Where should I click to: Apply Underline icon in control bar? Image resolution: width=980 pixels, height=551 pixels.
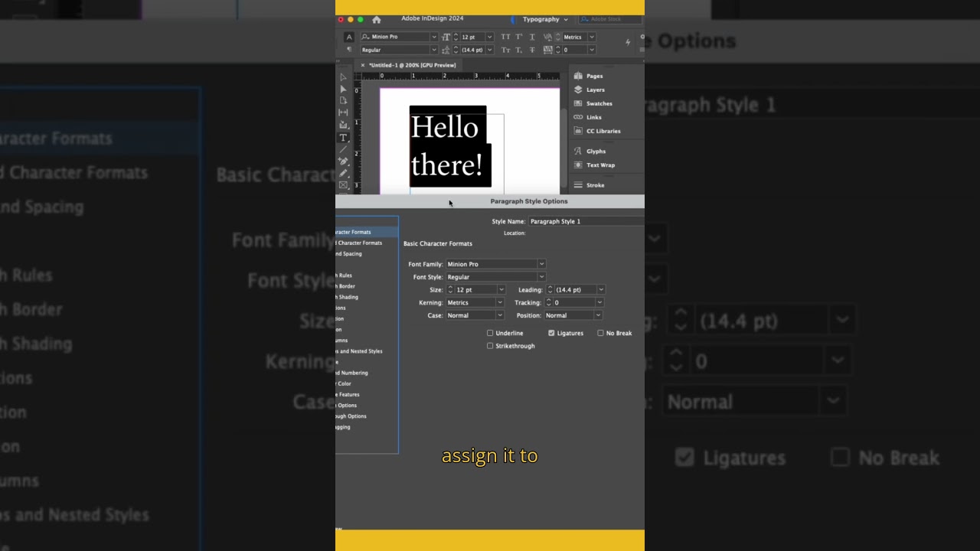click(x=531, y=37)
